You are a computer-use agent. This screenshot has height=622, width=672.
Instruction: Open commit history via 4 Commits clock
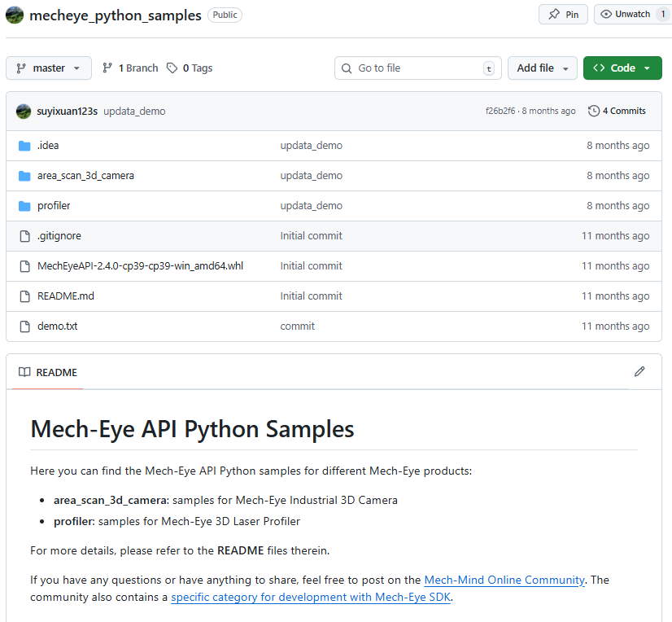click(617, 112)
